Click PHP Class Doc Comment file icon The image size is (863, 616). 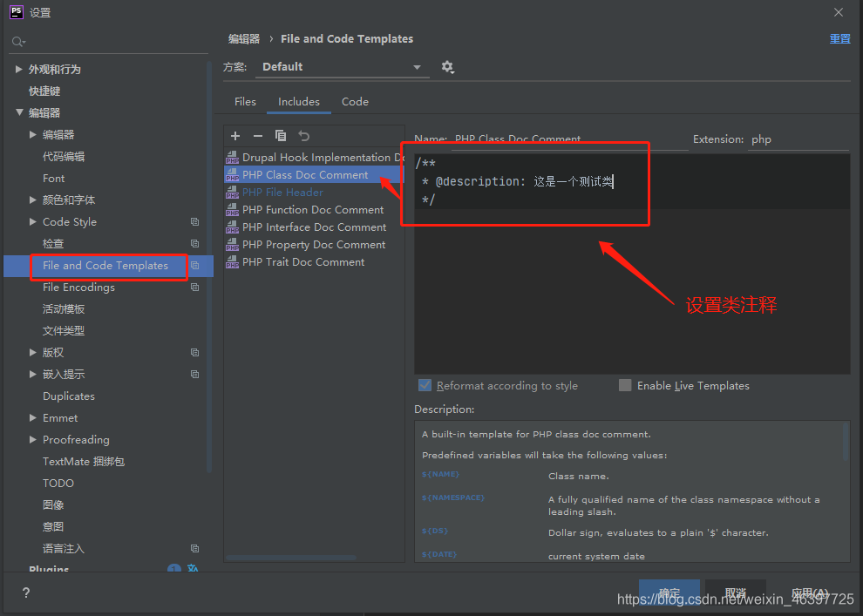[x=232, y=175]
